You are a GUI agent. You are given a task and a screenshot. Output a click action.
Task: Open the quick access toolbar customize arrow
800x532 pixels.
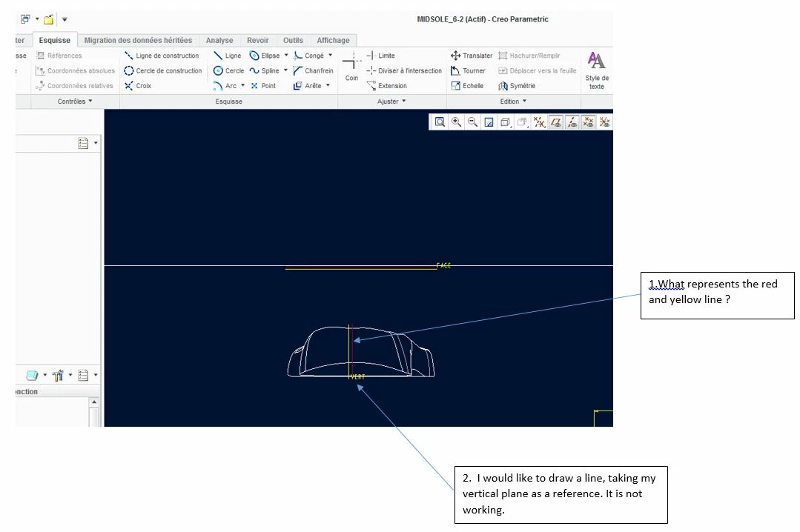pyautogui.click(x=65, y=20)
